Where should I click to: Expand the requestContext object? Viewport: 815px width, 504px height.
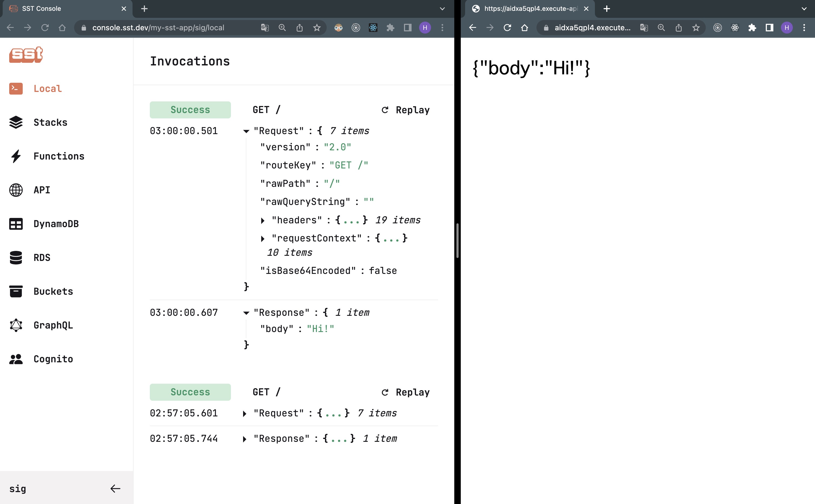263,238
